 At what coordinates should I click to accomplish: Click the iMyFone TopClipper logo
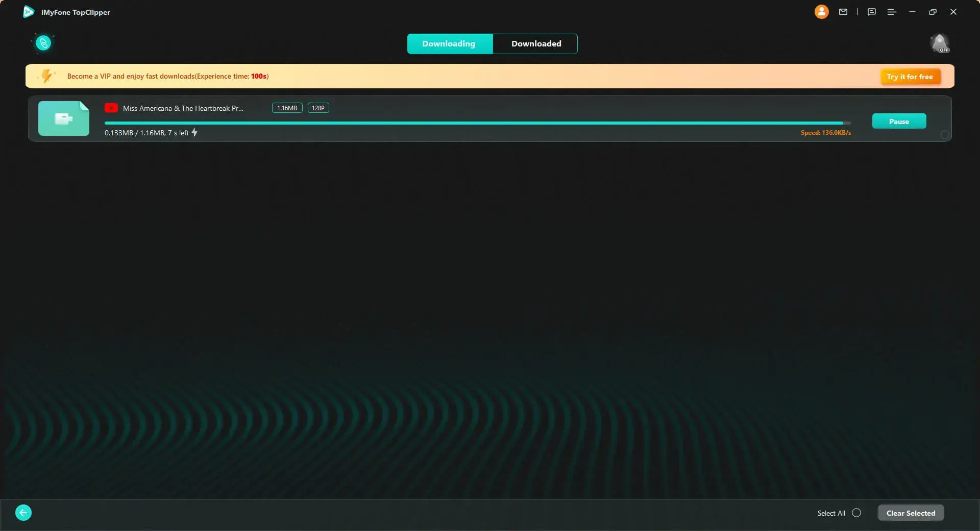pos(29,12)
